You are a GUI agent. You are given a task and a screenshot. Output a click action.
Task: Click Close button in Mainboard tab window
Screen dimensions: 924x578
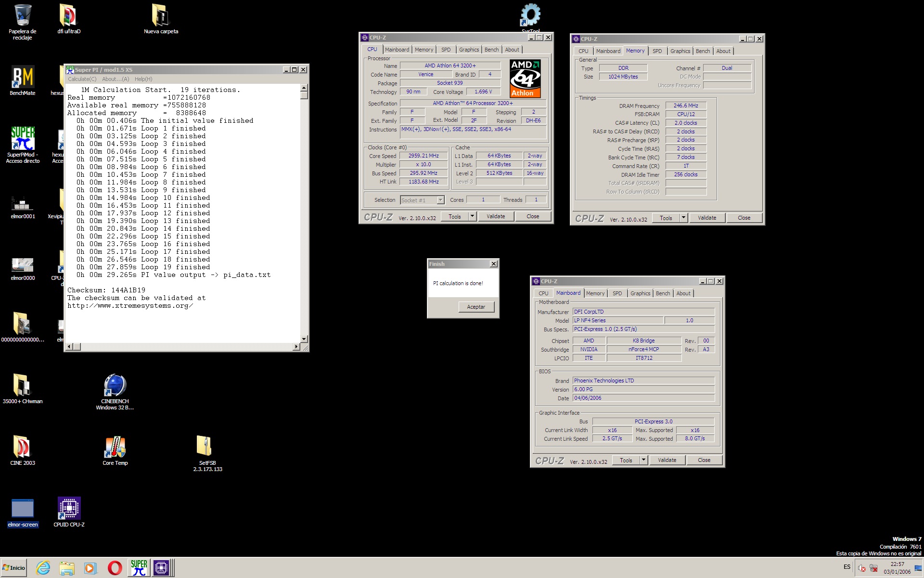click(704, 460)
